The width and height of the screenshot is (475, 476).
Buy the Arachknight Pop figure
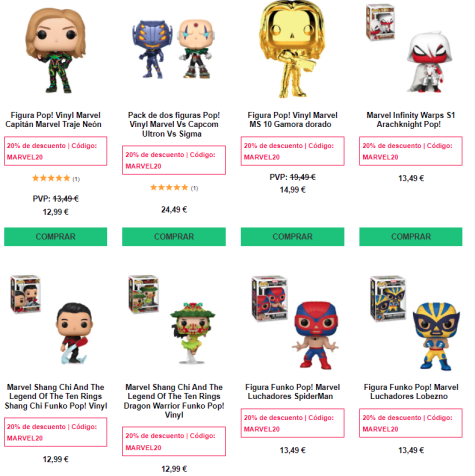click(x=411, y=237)
